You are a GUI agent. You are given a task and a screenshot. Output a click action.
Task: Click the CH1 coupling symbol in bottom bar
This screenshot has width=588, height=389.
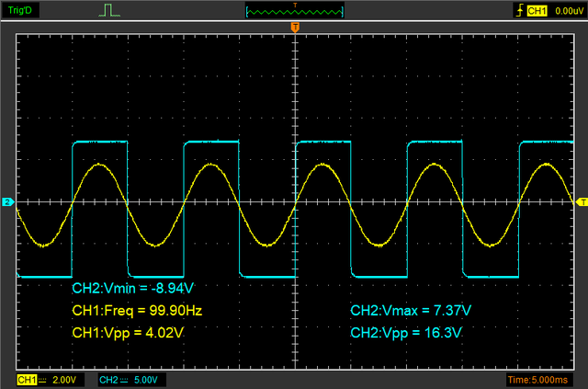(44, 379)
